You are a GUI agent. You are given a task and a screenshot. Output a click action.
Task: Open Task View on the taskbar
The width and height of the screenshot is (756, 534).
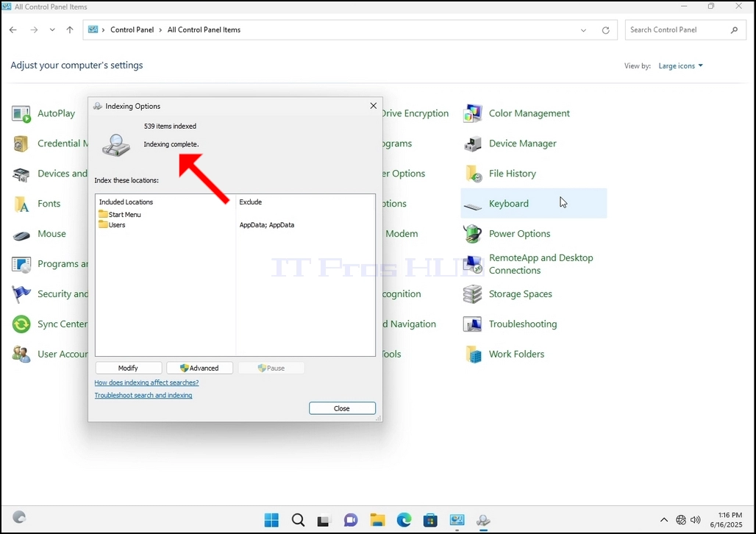[324, 521]
